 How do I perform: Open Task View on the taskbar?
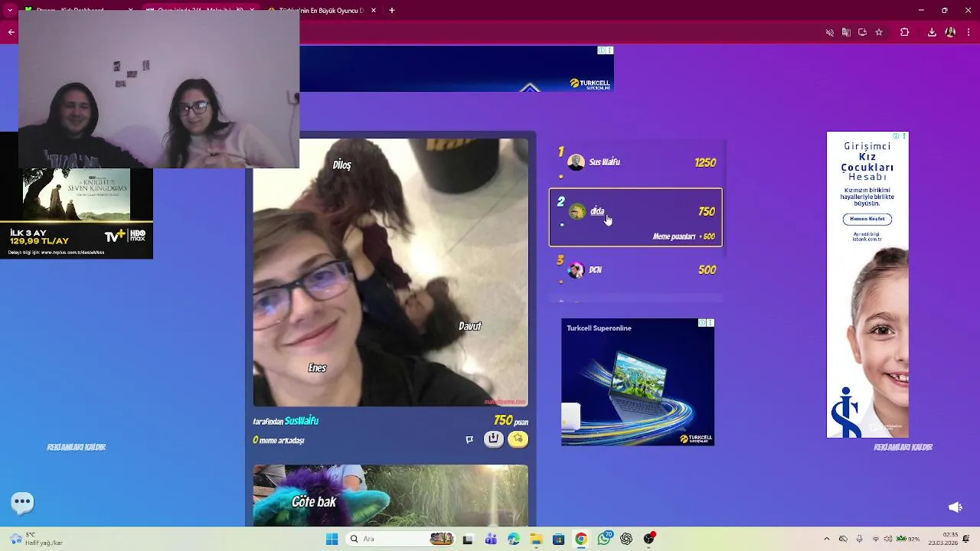[468, 539]
